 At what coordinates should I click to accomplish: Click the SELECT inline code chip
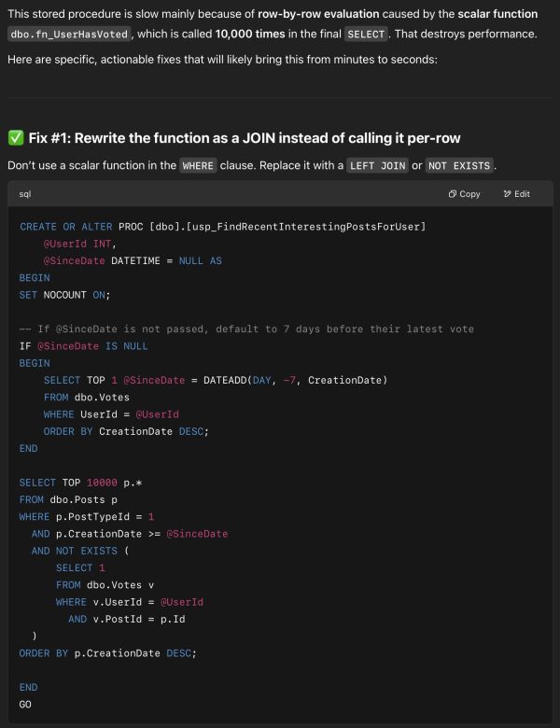click(x=366, y=34)
